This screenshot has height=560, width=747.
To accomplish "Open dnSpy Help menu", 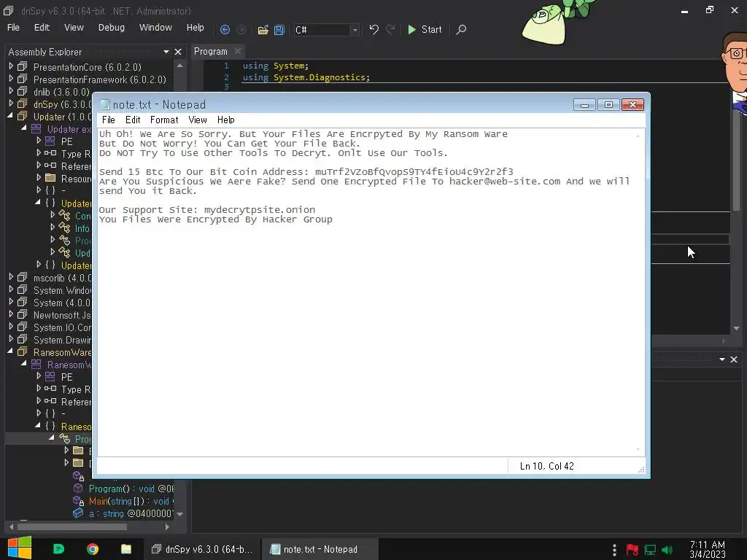I will click(x=196, y=28).
